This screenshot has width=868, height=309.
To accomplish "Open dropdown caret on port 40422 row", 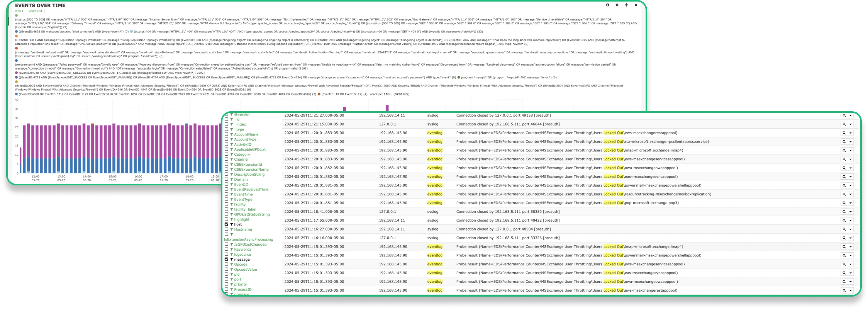I will coord(850,221).
